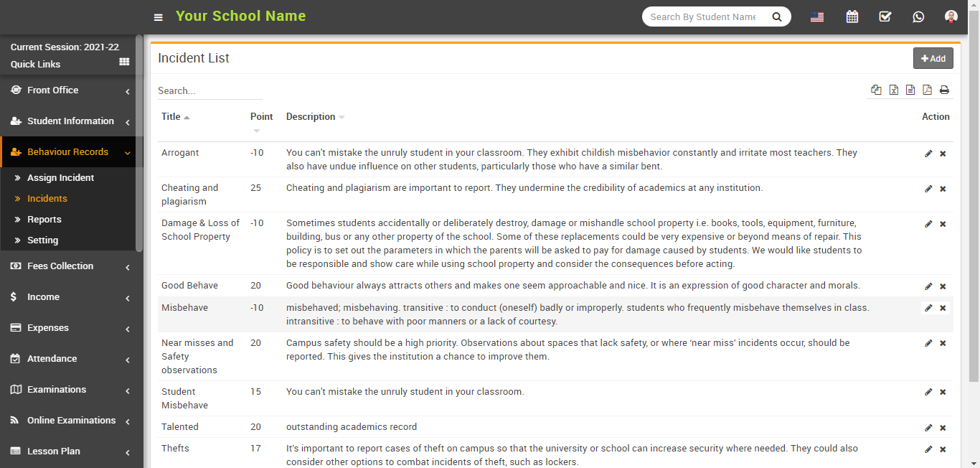Print the incident list
The height and width of the screenshot is (468, 980).
(x=944, y=90)
